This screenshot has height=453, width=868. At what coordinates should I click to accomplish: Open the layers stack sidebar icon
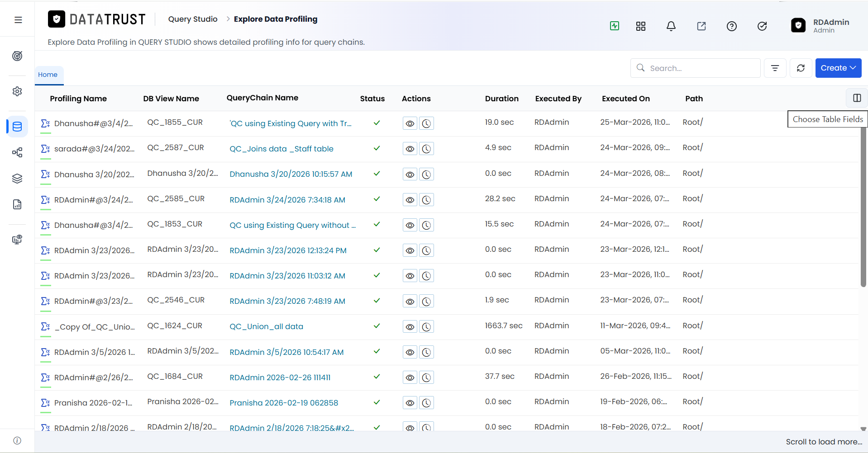[17, 179]
